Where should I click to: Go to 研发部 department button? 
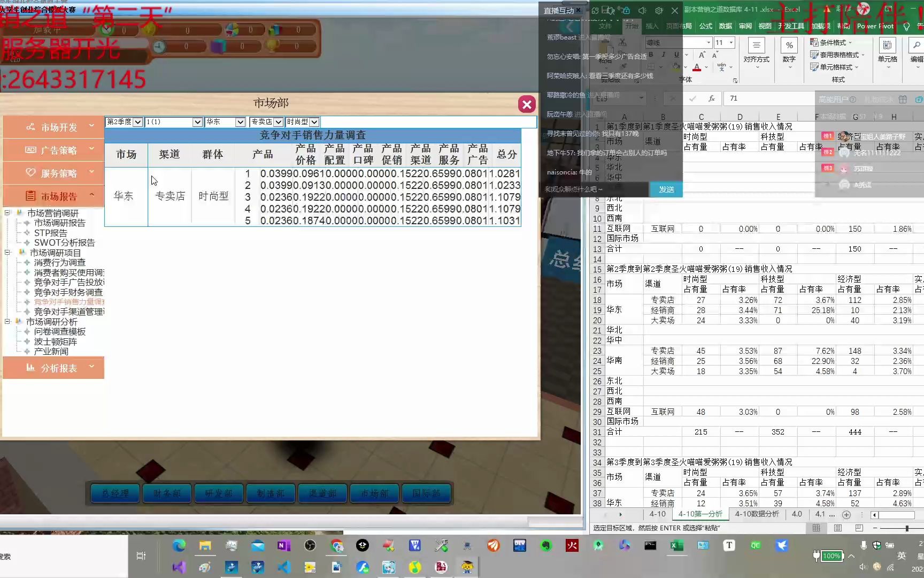click(219, 493)
